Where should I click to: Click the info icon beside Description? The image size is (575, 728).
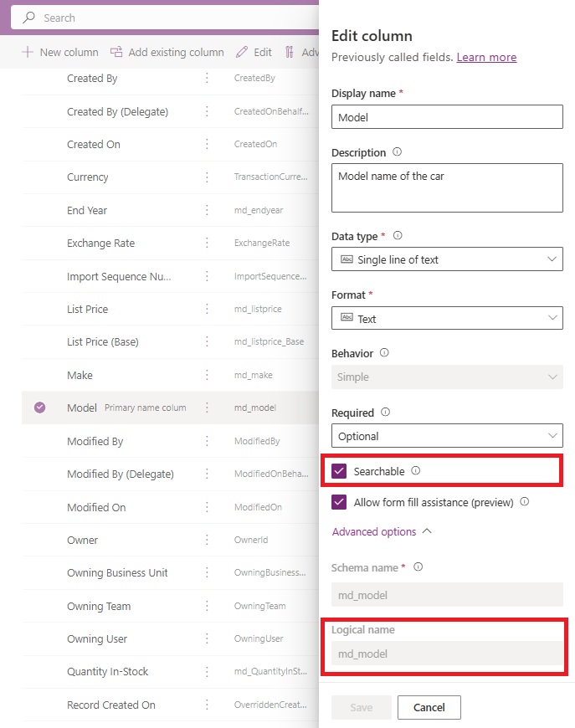click(x=397, y=151)
